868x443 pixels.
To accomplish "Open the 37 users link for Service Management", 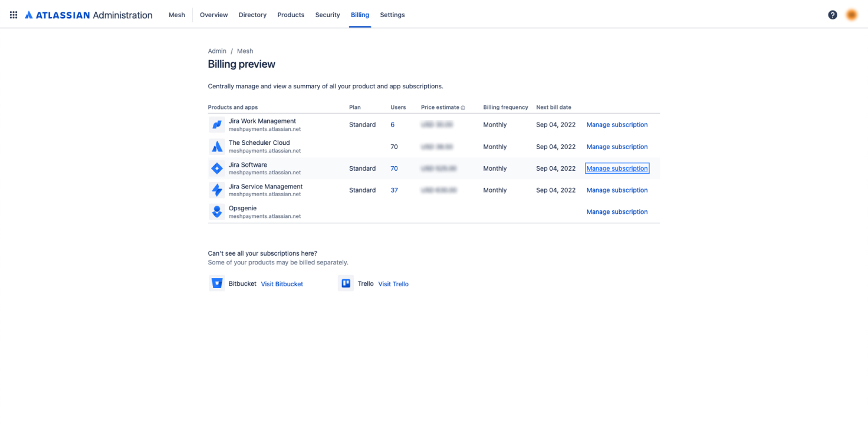I will (394, 190).
